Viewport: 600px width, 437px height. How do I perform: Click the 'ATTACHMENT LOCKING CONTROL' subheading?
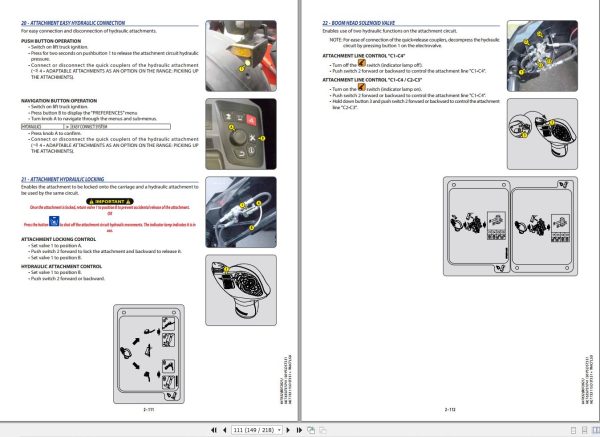[59, 239]
